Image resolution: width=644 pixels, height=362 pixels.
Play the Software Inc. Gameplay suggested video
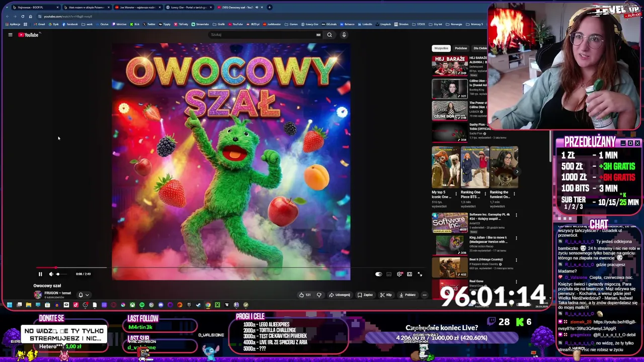pyautogui.click(x=449, y=223)
